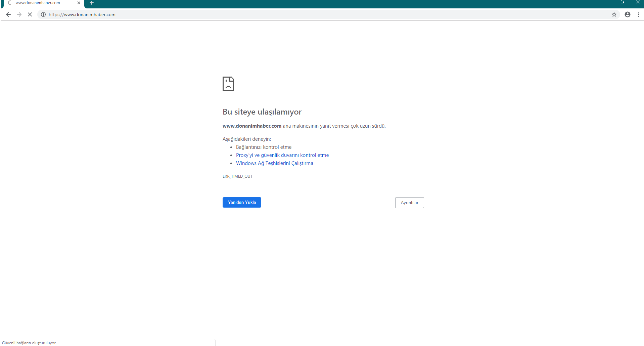Screen dimensions: 644x346
Task: Bookmark this page with the star icon
Action: (614, 14)
